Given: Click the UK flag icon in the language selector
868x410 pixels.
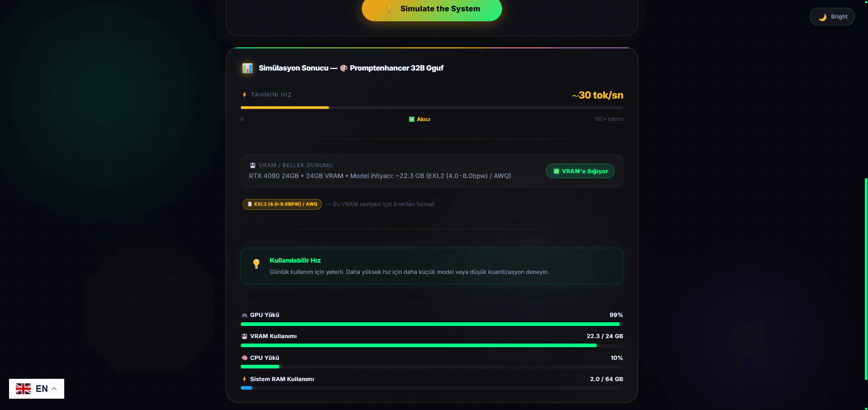Looking at the screenshot, I should (23, 388).
